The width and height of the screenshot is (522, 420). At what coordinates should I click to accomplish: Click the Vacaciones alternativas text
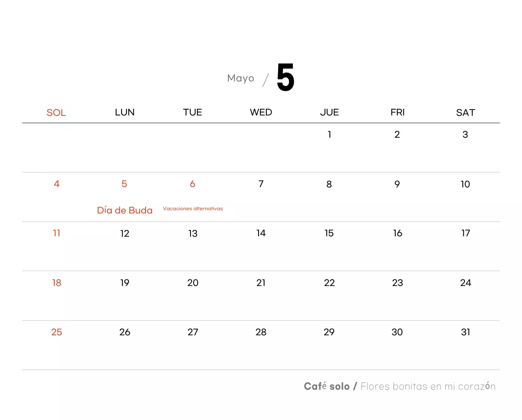(193, 209)
